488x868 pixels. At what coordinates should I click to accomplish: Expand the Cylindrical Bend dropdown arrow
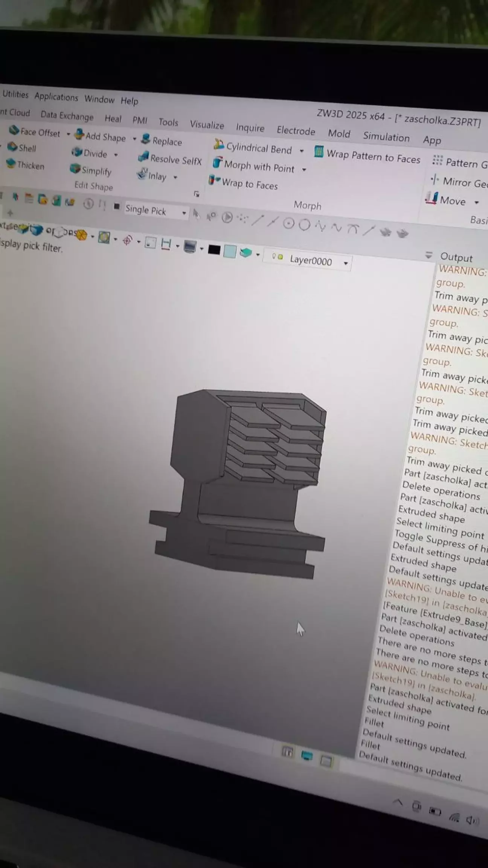click(x=302, y=151)
